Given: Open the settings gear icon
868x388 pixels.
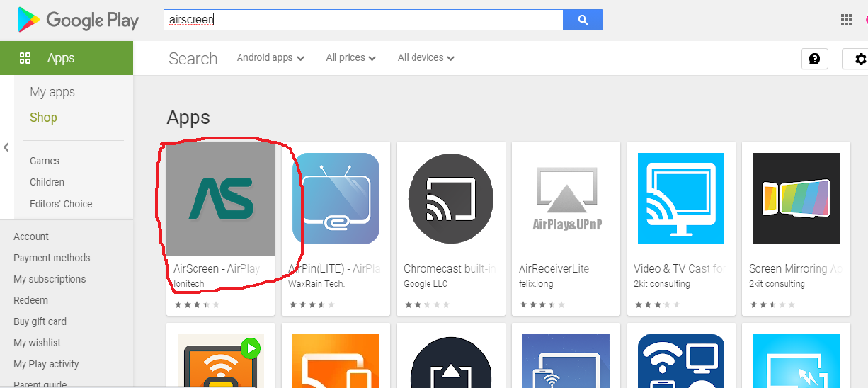Looking at the screenshot, I should click(x=860, y=59).
